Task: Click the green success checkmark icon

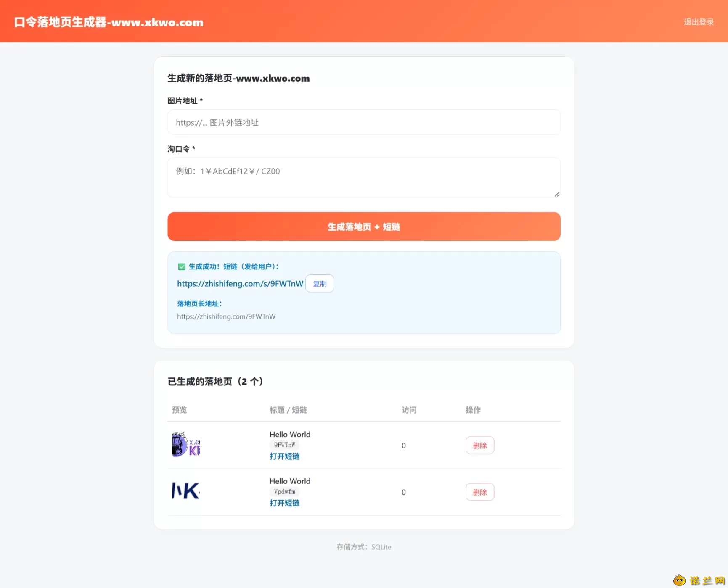Action: [x=182, y=266]
